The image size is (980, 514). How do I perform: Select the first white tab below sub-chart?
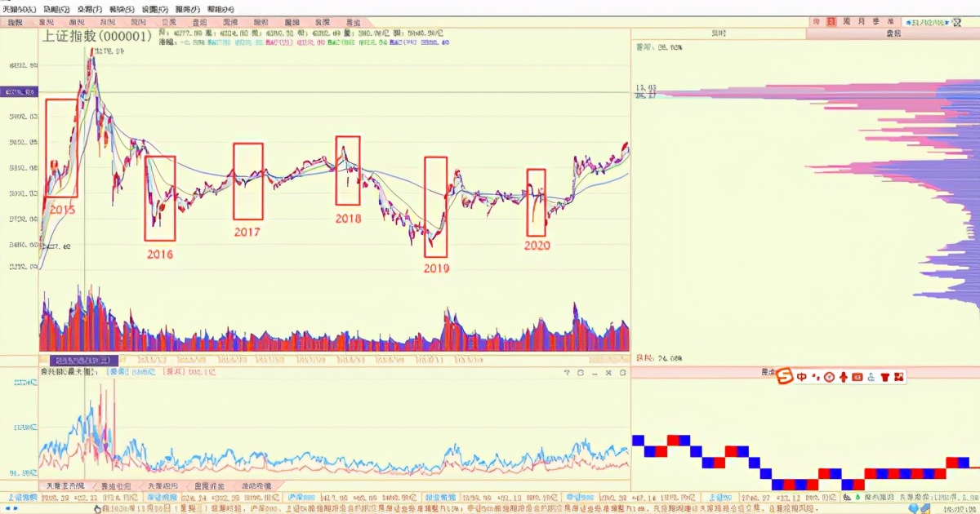click(x=65, y=486)
